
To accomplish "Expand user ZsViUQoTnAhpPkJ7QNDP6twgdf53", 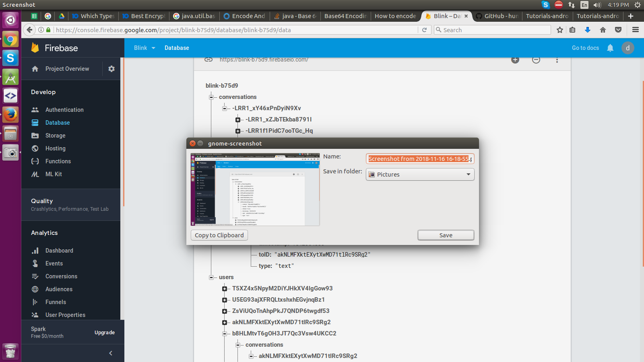I will (225, 311).
